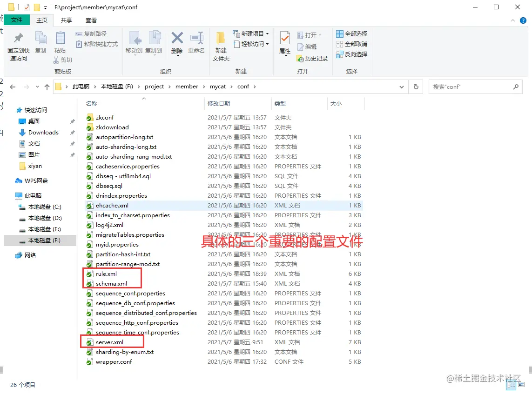
Task: Select the schema.xml file
Action: [111, 284]
